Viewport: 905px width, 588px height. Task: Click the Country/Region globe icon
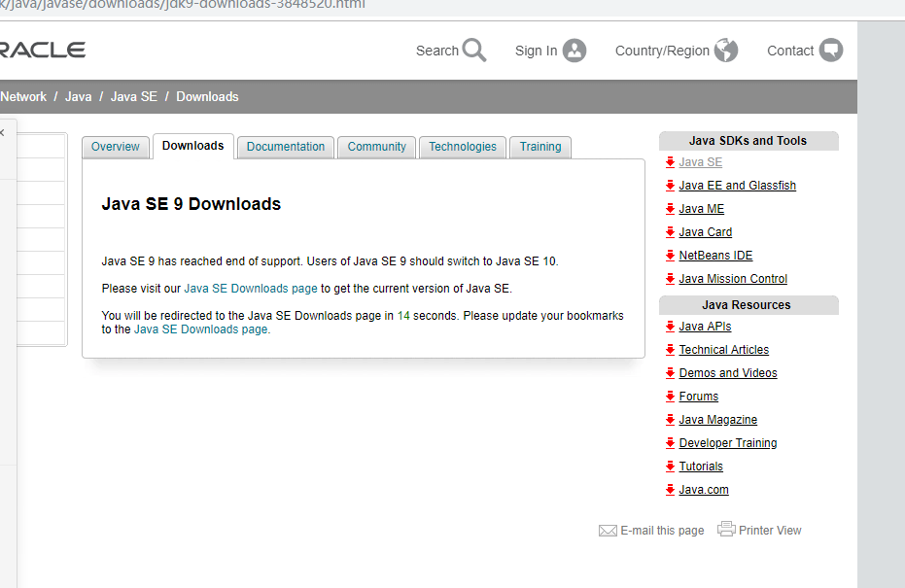click(726, 51)
